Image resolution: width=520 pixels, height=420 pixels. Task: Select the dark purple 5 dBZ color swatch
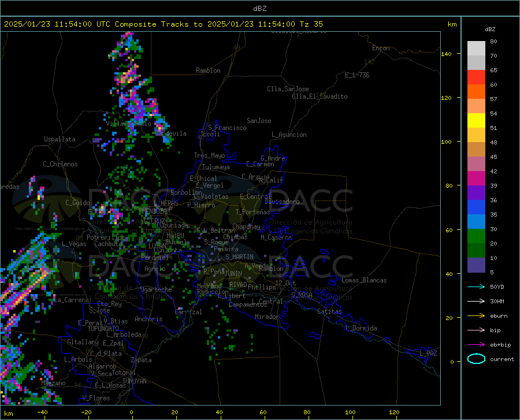[476, 265]
